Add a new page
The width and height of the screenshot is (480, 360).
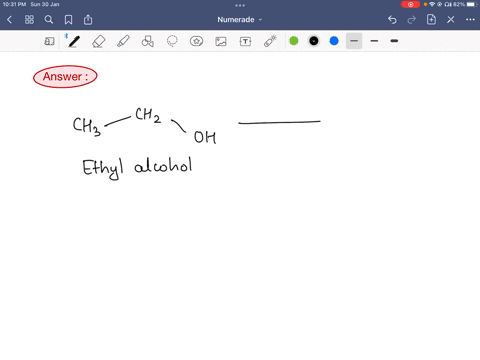(431, 20)
